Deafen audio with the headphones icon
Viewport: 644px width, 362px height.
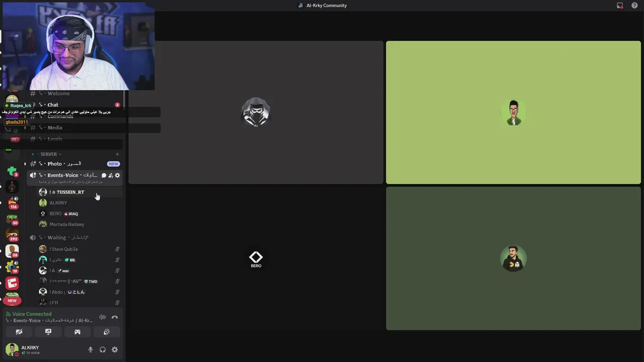tap(103, 350)
